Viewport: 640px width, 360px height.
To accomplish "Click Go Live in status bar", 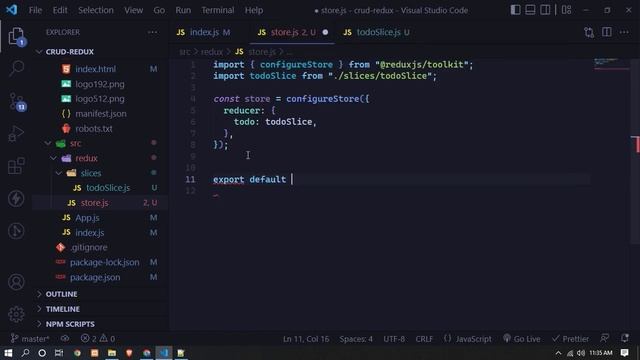I will [522, 339].
